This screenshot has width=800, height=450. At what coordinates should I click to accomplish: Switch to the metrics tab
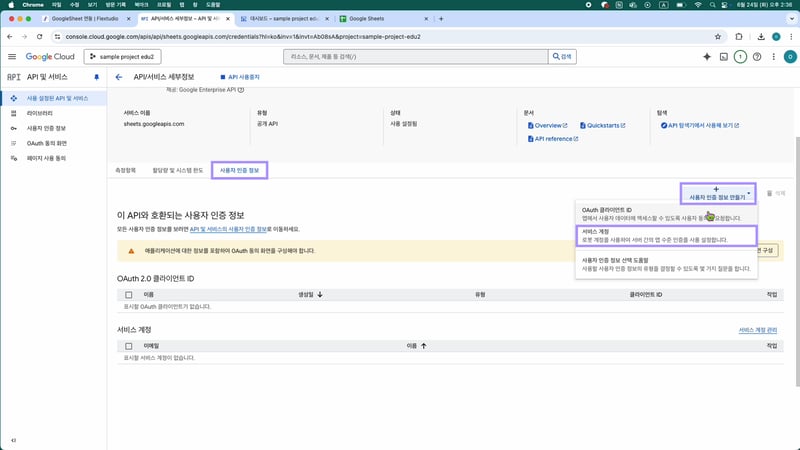pos(126,170)
